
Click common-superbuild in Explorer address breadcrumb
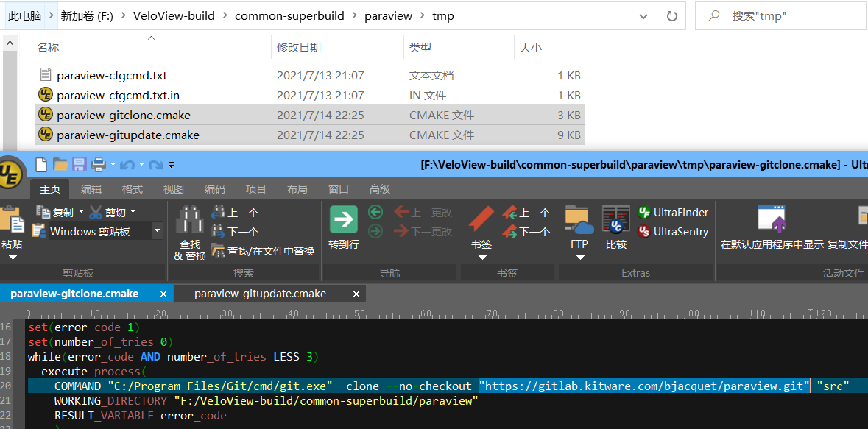click(289, 16)
